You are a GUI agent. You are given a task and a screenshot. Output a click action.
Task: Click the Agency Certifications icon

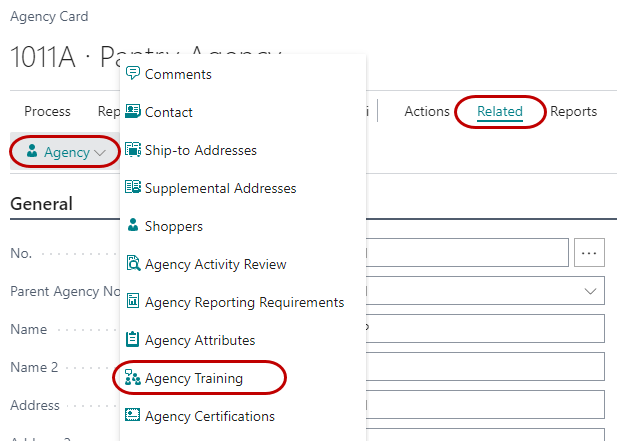coord(132,416)
